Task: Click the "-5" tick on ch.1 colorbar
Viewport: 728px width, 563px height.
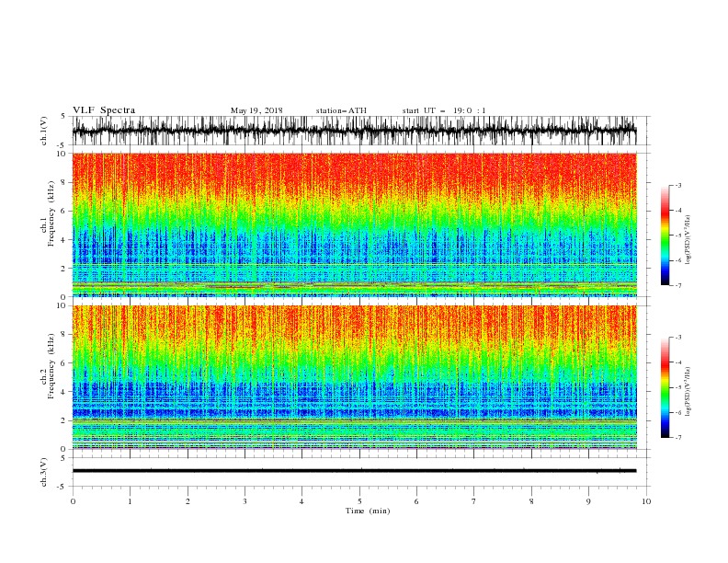Action: pyautogui.click(x=677, y=236)
